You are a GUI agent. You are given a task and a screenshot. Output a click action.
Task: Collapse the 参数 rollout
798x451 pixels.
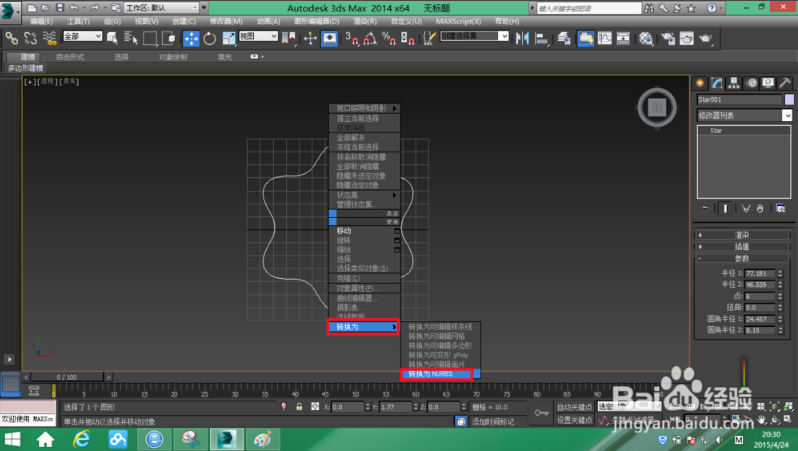coord(742,258)
